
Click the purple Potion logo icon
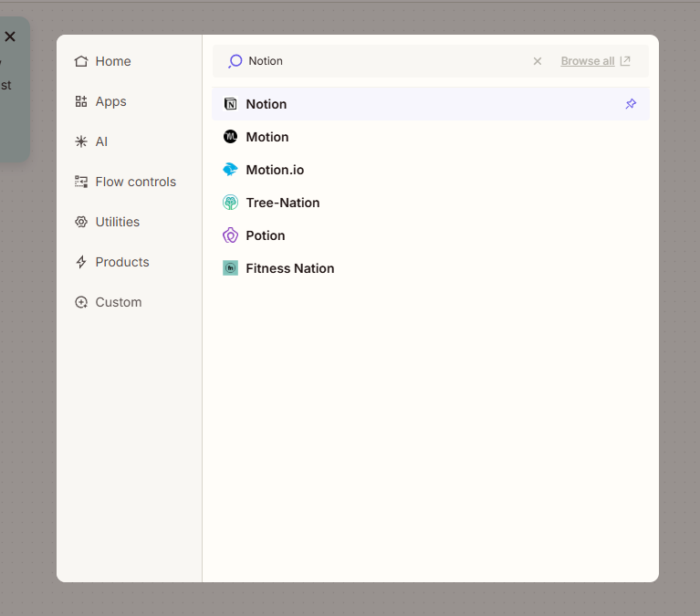(x=230, y=235)
